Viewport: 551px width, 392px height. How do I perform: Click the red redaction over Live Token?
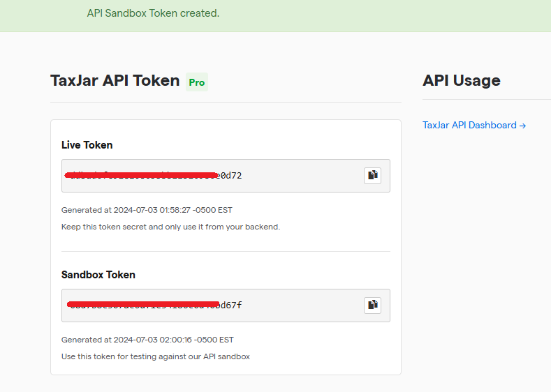[x=140, y=174]
